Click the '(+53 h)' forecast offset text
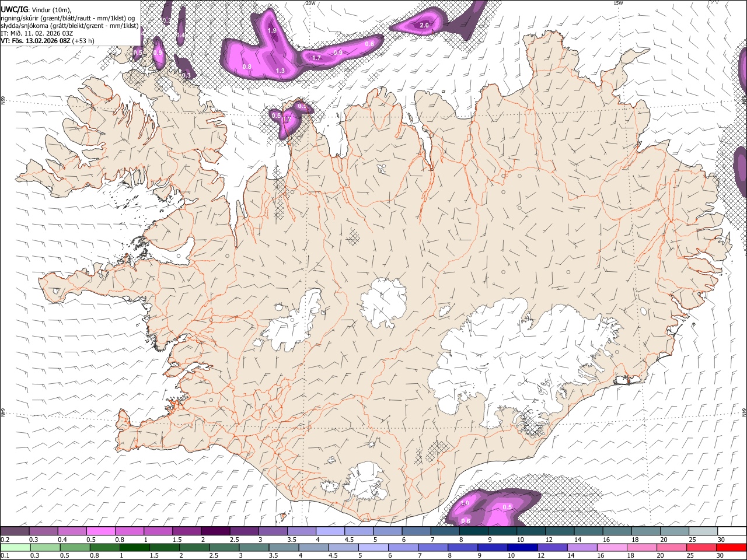747x560 pixels. click(83, 41)
